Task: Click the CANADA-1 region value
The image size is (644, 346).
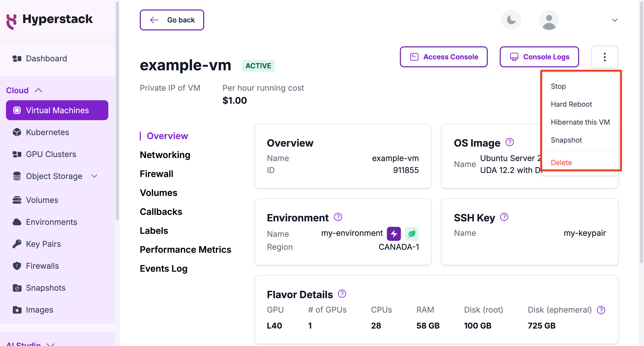Action: tap(399, 247)
